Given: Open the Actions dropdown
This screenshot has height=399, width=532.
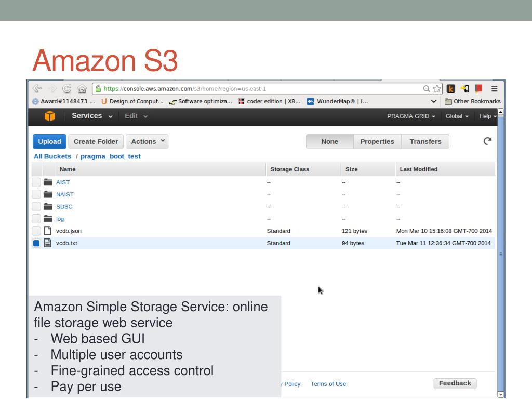Looking at the screenshot, I should (147, 141).
